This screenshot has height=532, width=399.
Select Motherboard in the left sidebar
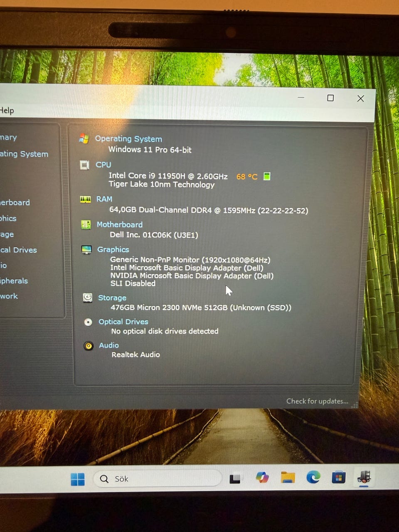(x=15, y=203)
